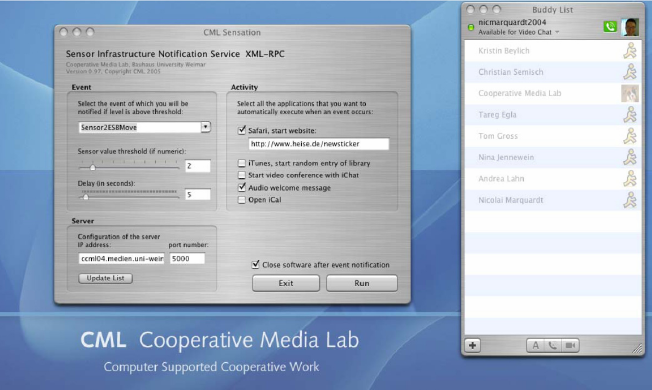Viewport: 652px width, 390px height.
Task: Click the green availability status dot
Action: pos(471,27)
